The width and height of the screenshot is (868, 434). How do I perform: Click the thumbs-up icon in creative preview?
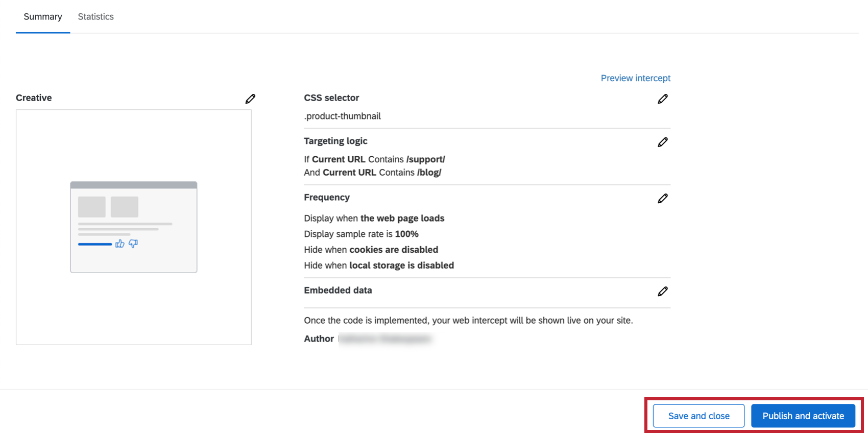tap(120, 244)
